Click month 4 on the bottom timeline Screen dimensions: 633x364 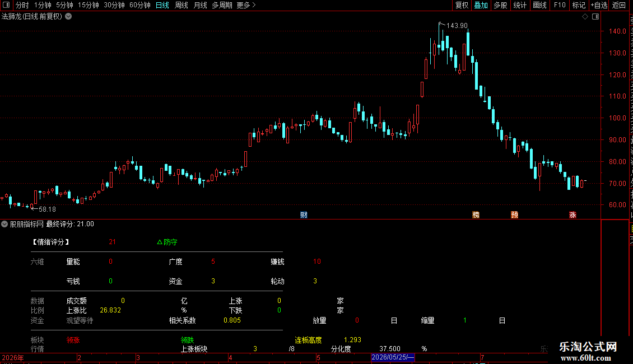pos(230,357)
